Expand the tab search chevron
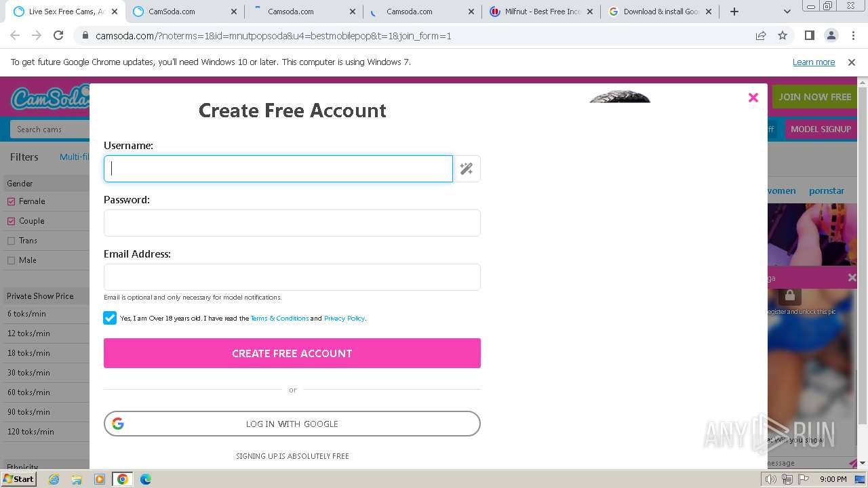This screenshot has height=488, width=868. coord(787,12)
